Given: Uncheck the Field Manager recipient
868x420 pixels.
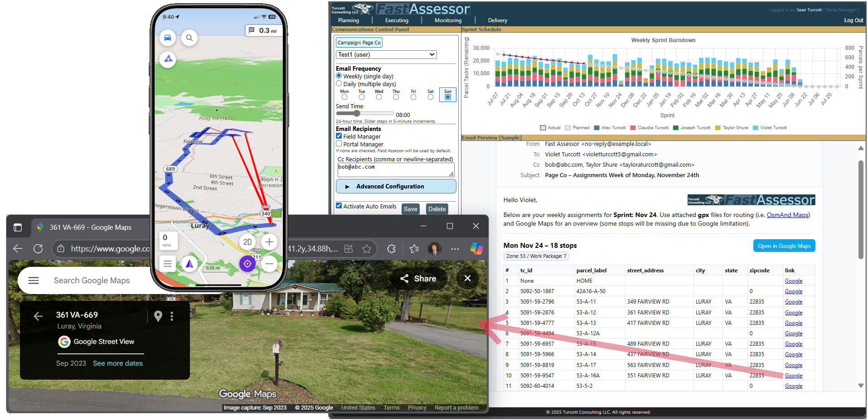Looking at the screenshot, I should click(x=339, y=136).
